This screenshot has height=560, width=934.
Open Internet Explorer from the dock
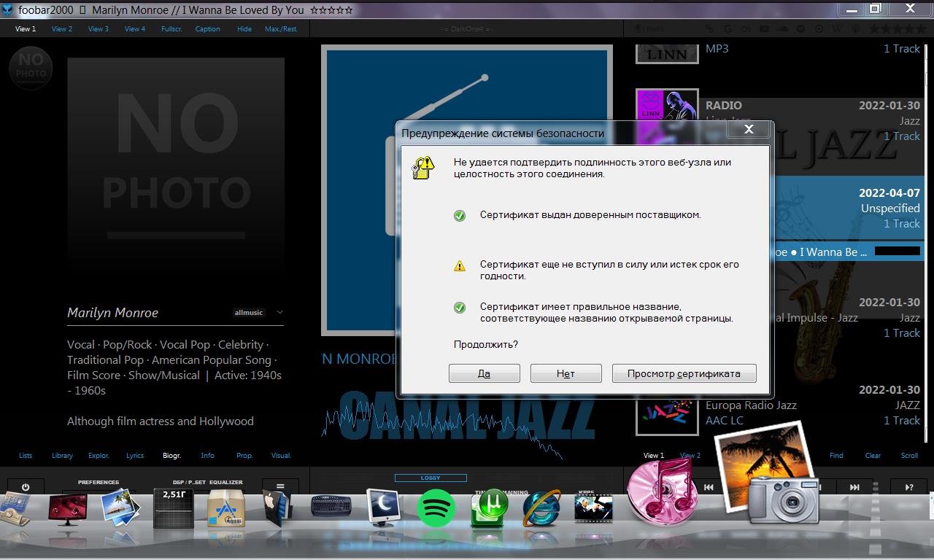[541, 507]
